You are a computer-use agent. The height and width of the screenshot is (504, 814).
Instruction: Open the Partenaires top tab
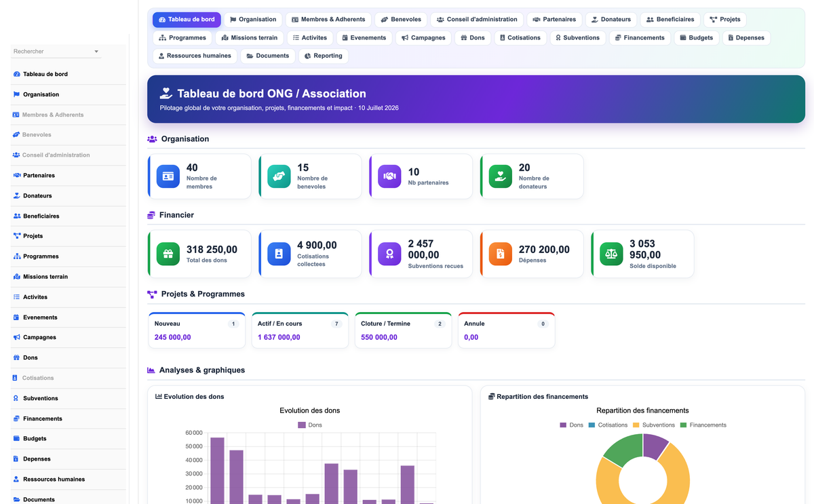tap(555, 20)
